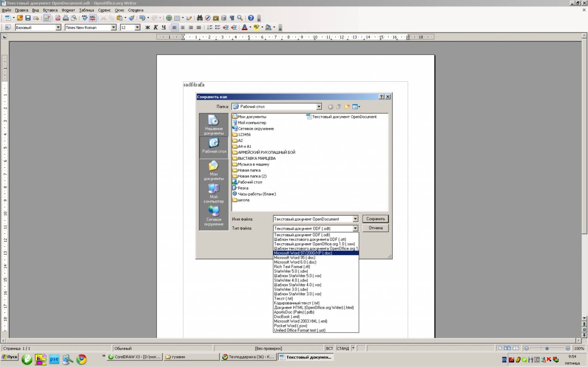Expand the font size 12 dropdown
Screen dimensions: 588x367
pos(137,27)
